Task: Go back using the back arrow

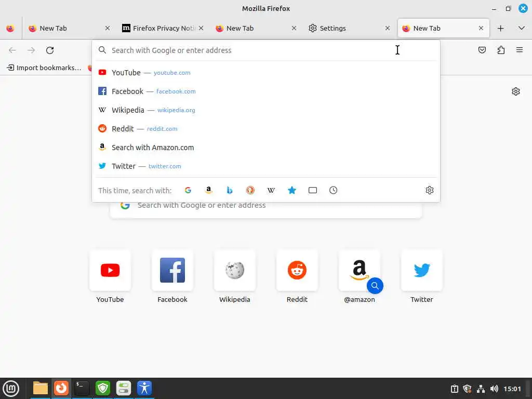Action: point(12,50)
